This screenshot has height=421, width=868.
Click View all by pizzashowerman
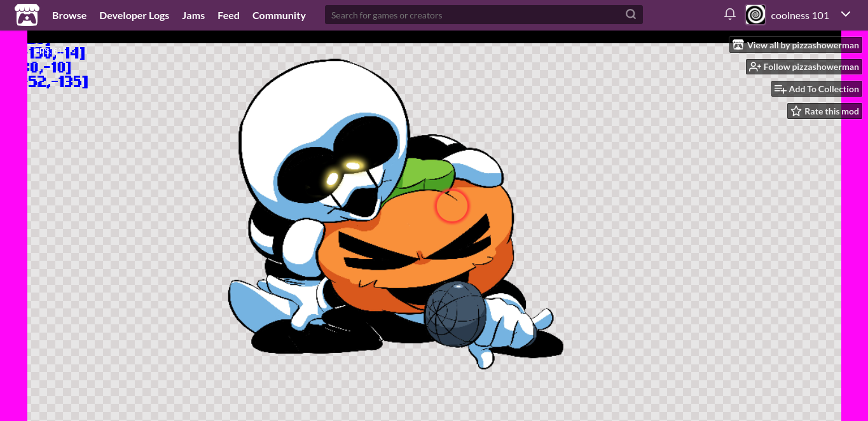coord(796,45)
